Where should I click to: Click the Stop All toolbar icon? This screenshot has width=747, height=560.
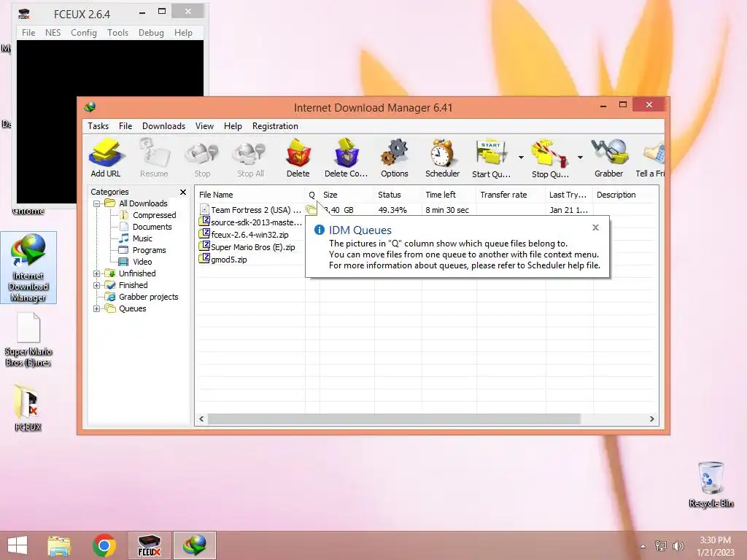coord(250,158)
